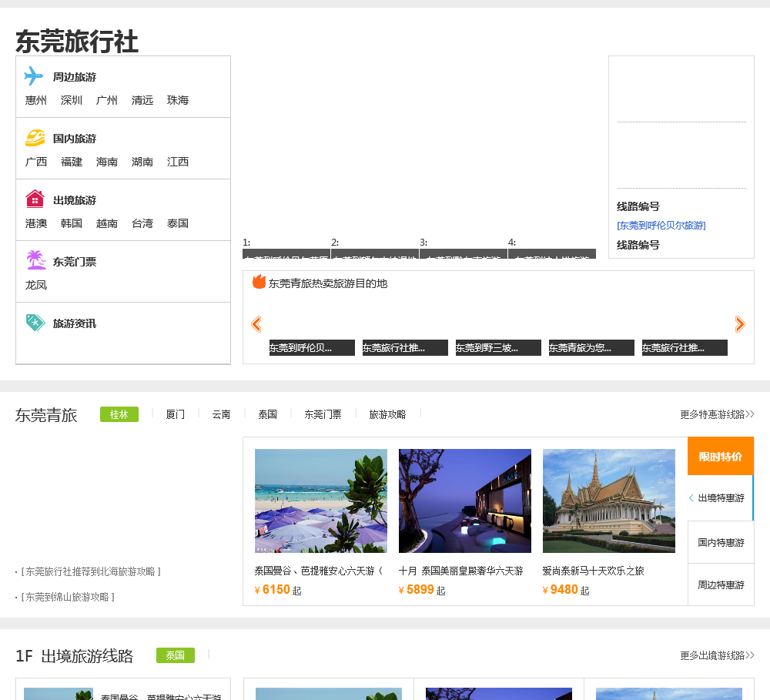Open the Thailand beach umbrellas tour photo
The image size is (770, 700).
[321, 501]
